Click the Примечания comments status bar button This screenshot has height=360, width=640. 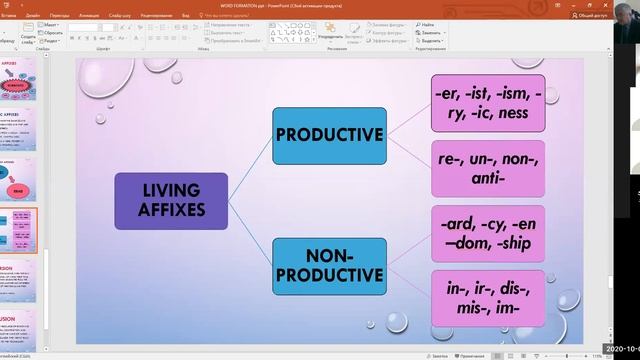pyautogui.click(x=469, y=356)
